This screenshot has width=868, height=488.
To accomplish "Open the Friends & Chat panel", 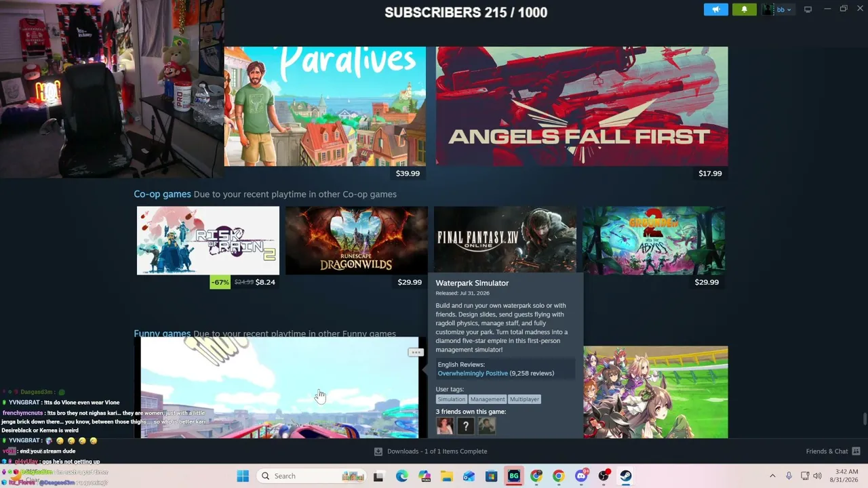I will [x=827, y=451].
